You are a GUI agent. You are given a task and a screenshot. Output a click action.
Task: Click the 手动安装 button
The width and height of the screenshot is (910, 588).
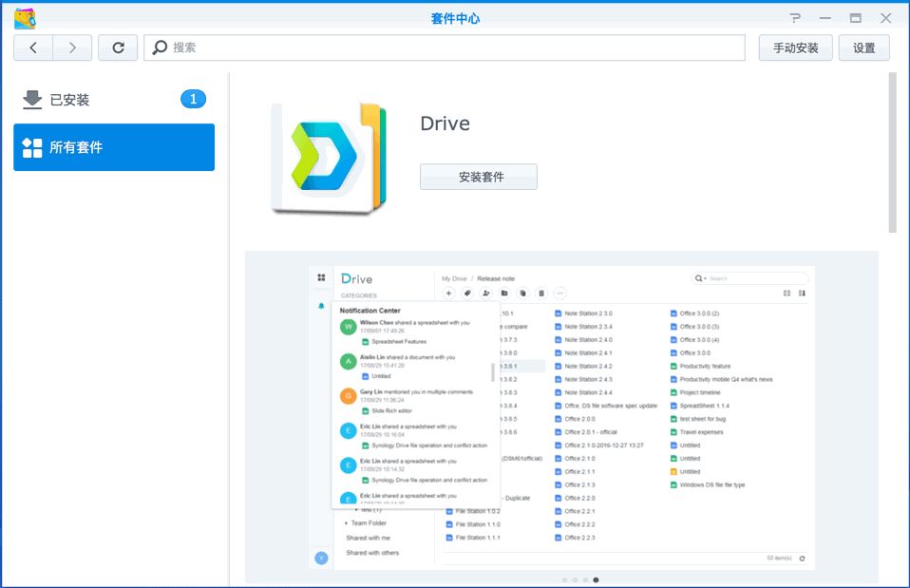795,47
